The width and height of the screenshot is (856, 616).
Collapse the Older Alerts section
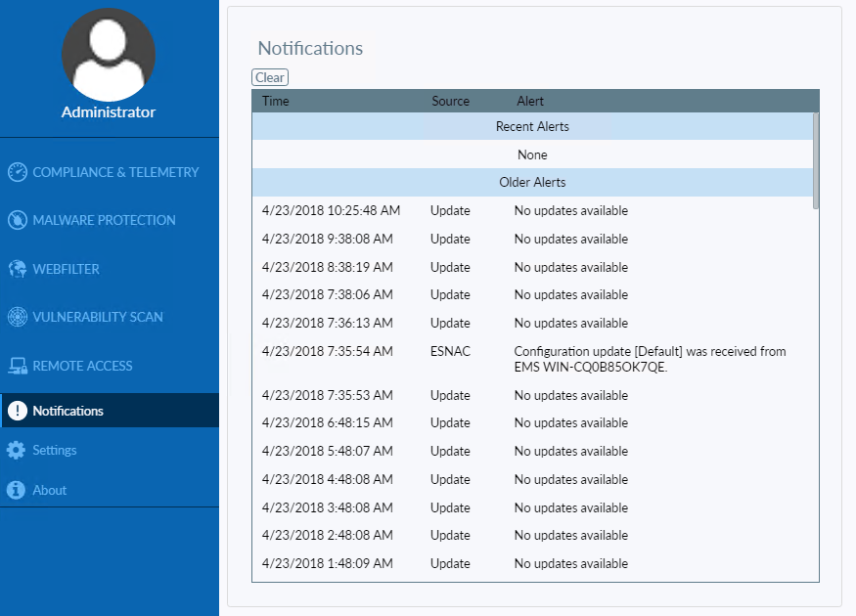[x=532, y=182]
